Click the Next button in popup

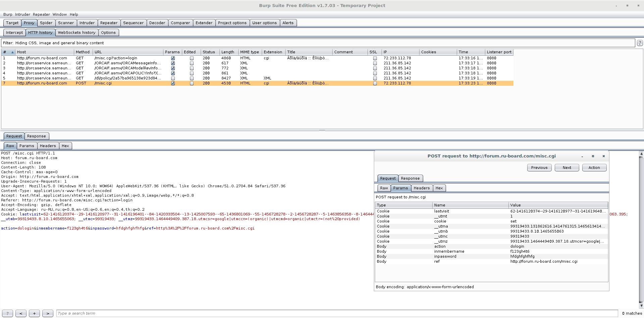click(566, 168)
